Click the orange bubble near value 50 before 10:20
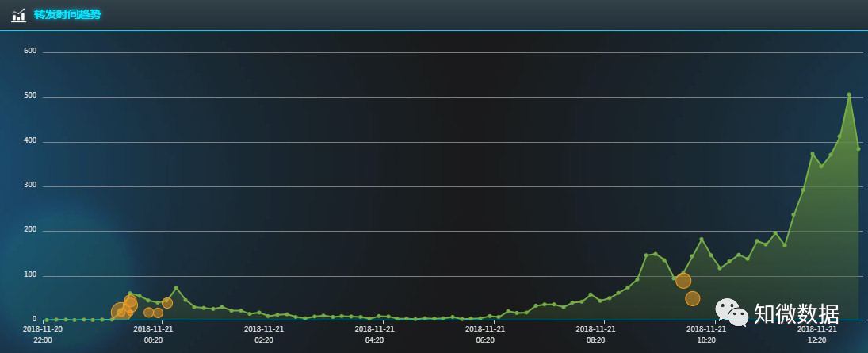Image resolution: width=868 pixels, height=353 pixels. point(693,299)
